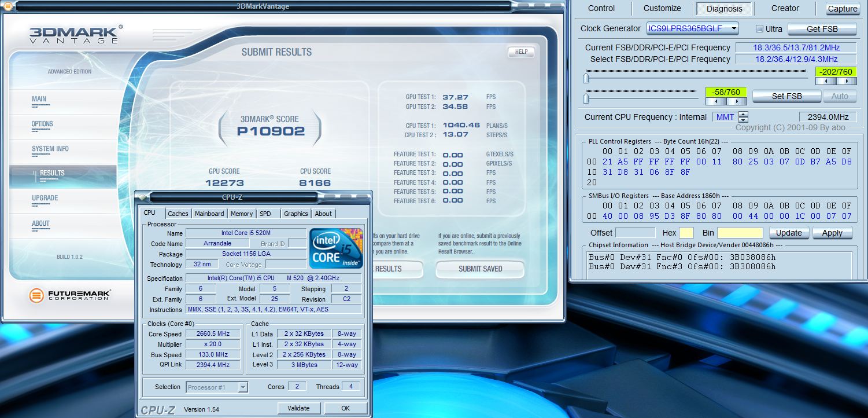This screenshot has height=418, width=868.
Task: Open the CPU-Z Selection Processor #1 dropdown
Action: [217, 387]
